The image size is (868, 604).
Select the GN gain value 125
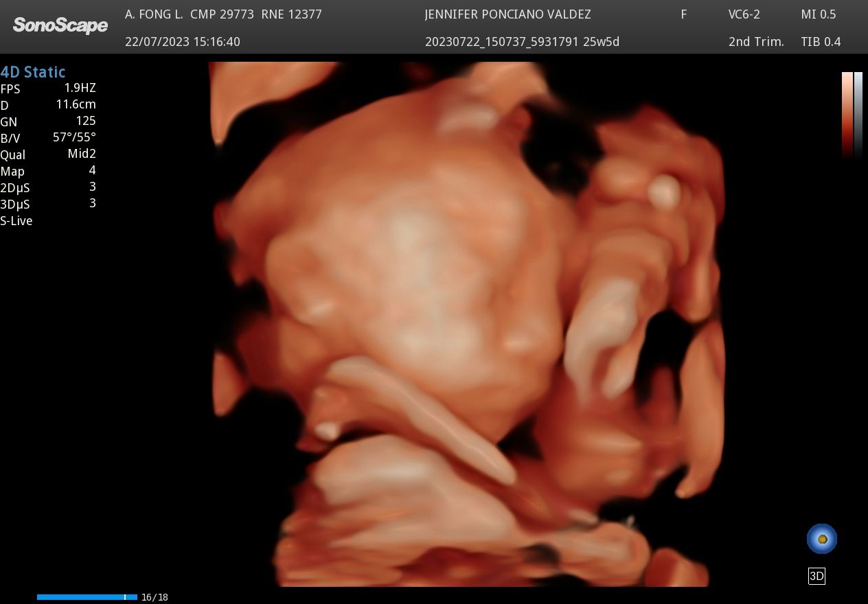(x=85, y=121)
